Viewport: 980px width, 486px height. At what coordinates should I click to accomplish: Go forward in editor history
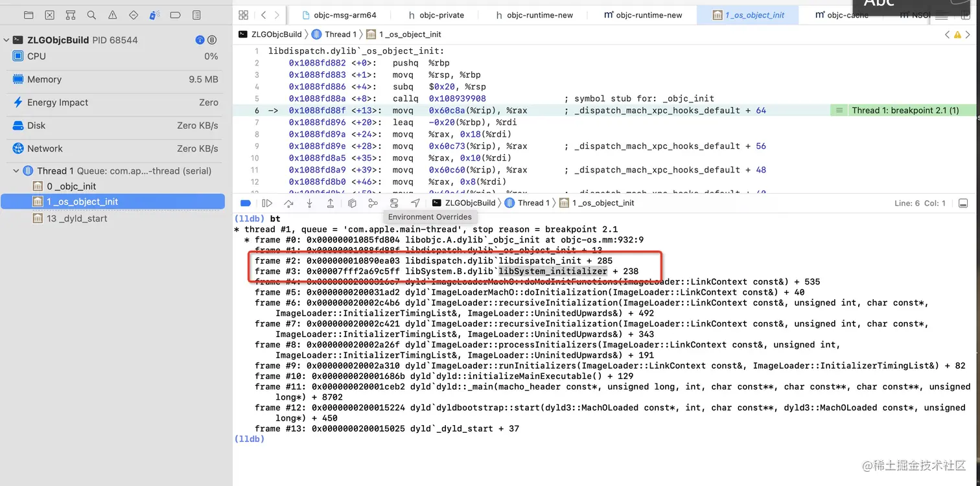(277, 15)
